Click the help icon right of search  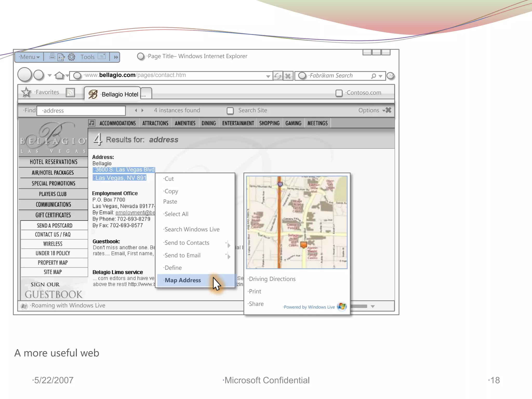click(x=390, y=76)
